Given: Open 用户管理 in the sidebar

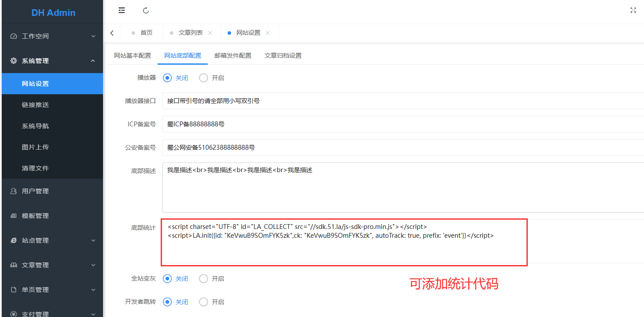Looking at the screenshot, I should (x=52, y=191).
